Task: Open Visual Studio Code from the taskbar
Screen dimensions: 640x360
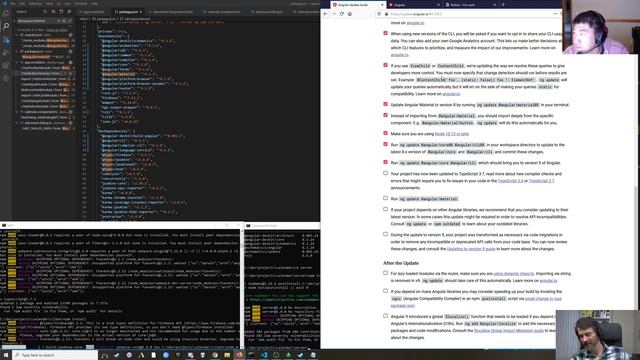Action: (x=264, y=355)
